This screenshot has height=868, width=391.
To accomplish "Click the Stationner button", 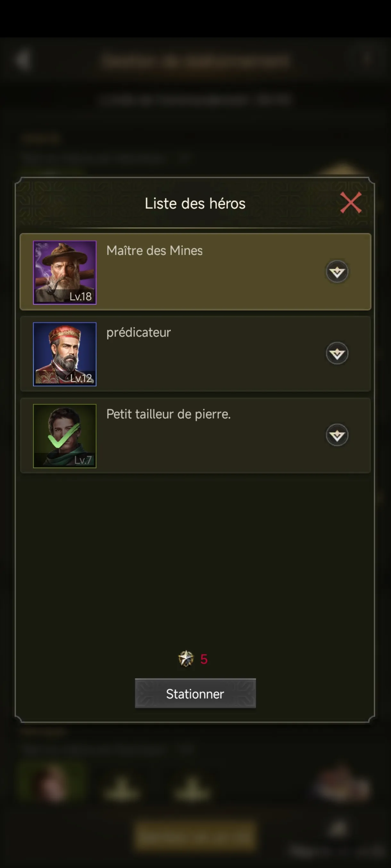I will [195, 694].
